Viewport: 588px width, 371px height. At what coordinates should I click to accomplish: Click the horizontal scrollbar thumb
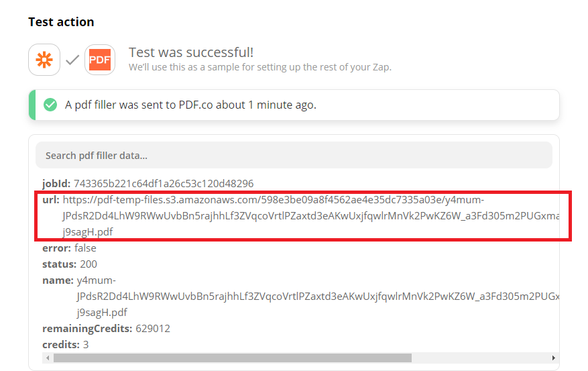point(233,358)
